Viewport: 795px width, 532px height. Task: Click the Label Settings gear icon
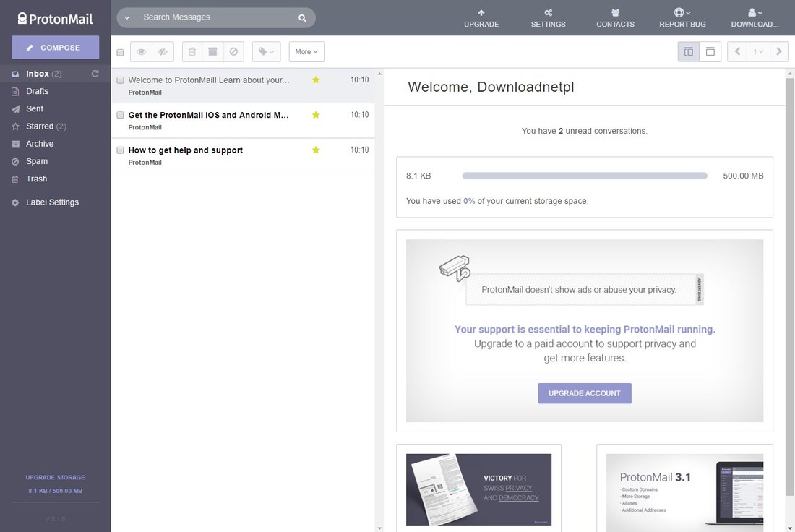(x=15, y=202)
